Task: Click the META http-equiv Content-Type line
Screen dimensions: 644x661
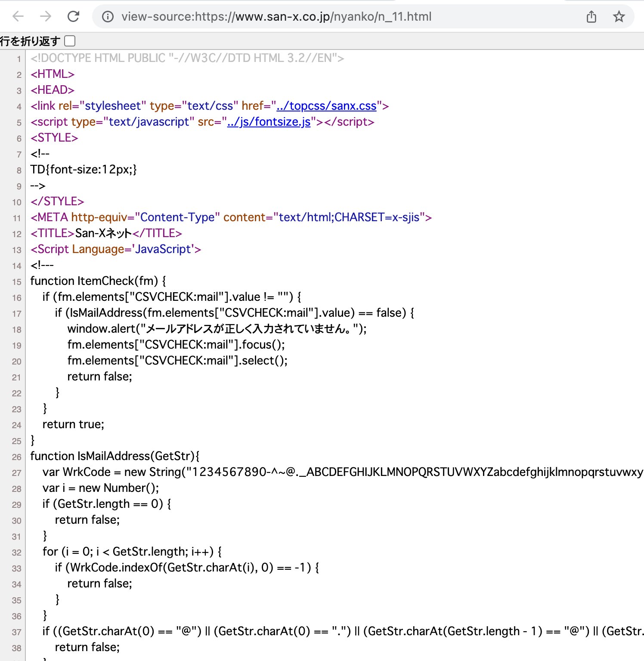Action: [231, 217]
